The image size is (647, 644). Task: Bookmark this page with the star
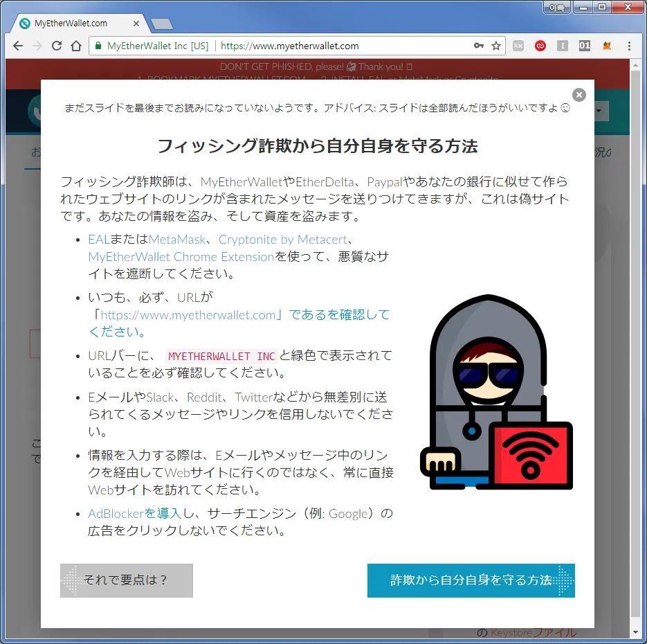tap(496, 46)
